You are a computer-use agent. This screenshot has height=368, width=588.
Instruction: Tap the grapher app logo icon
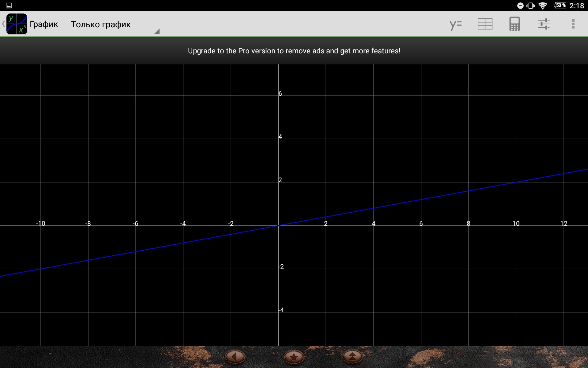point(17,24)
